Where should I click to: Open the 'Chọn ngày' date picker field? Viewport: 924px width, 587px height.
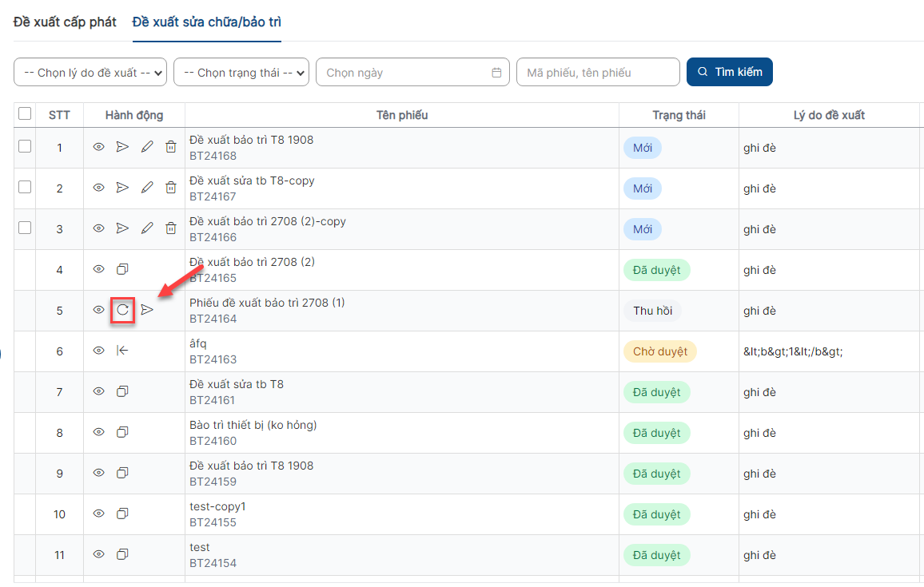412,73
